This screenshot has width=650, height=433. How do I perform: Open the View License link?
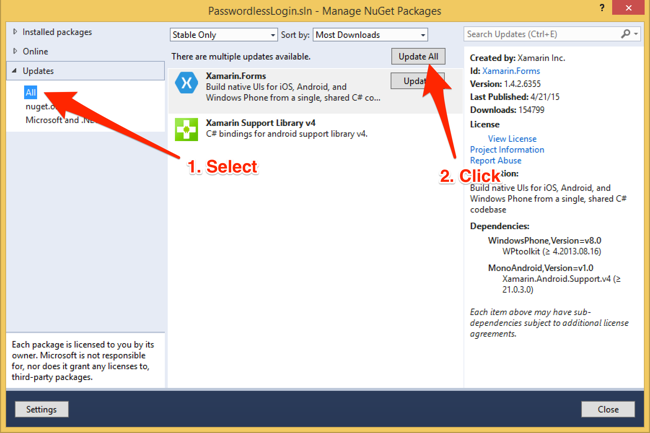(x=512, y=139)
